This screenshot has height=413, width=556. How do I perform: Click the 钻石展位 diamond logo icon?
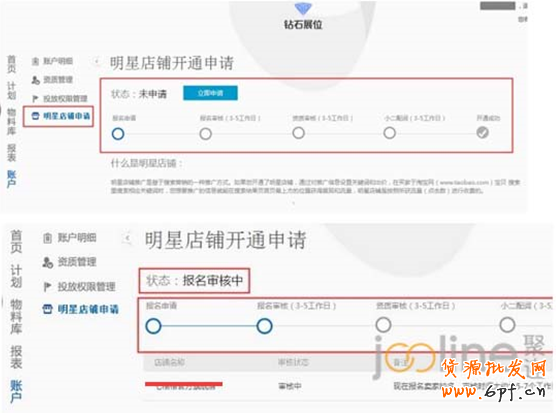[x=303, y=9]
